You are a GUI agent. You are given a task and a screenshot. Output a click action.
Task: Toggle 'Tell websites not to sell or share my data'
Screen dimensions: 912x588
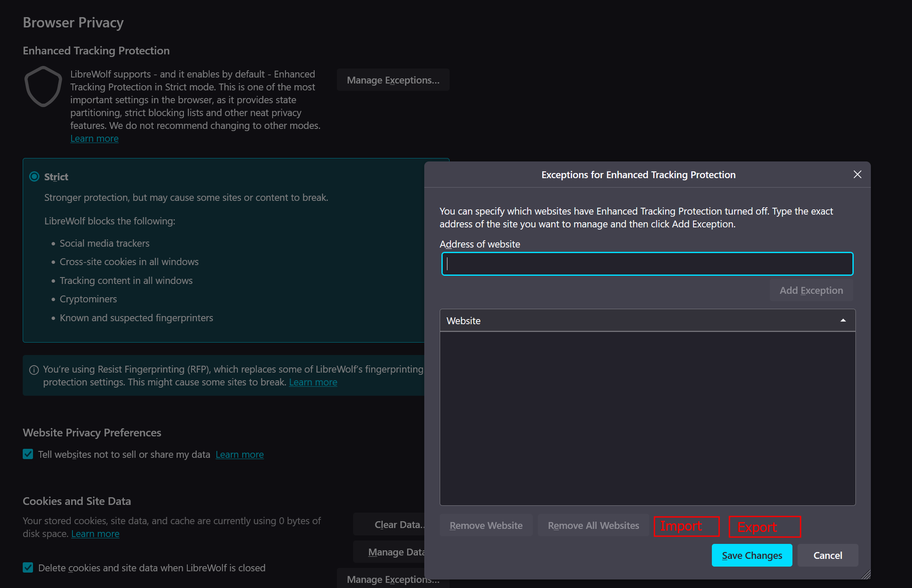click(x=28, y=454)
